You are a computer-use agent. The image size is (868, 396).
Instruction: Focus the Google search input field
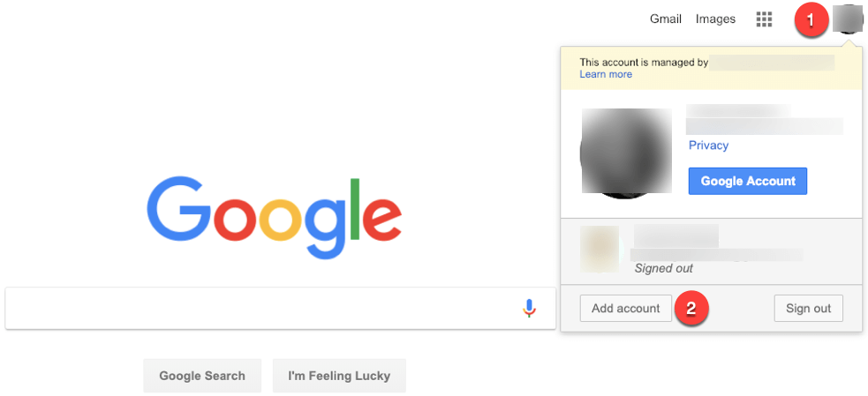pyautogui.click(x=281, y=308)
